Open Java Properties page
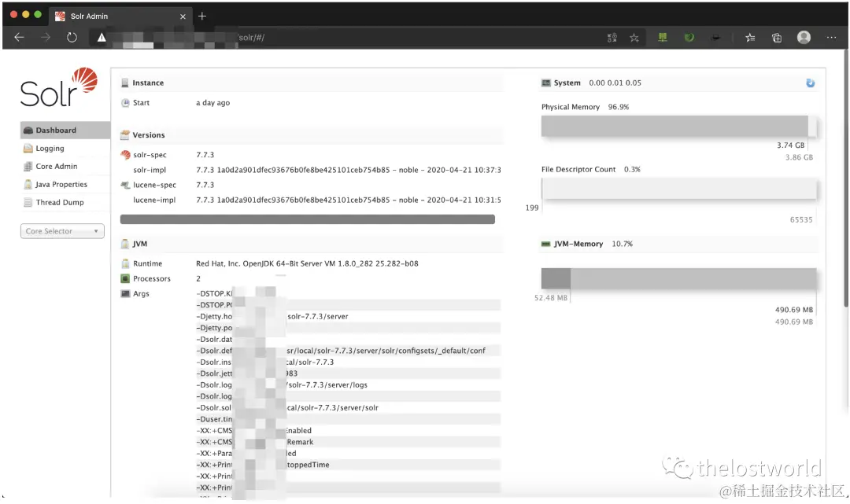The width and height of the screenshot is (850, 504). (x=65, y=184)
